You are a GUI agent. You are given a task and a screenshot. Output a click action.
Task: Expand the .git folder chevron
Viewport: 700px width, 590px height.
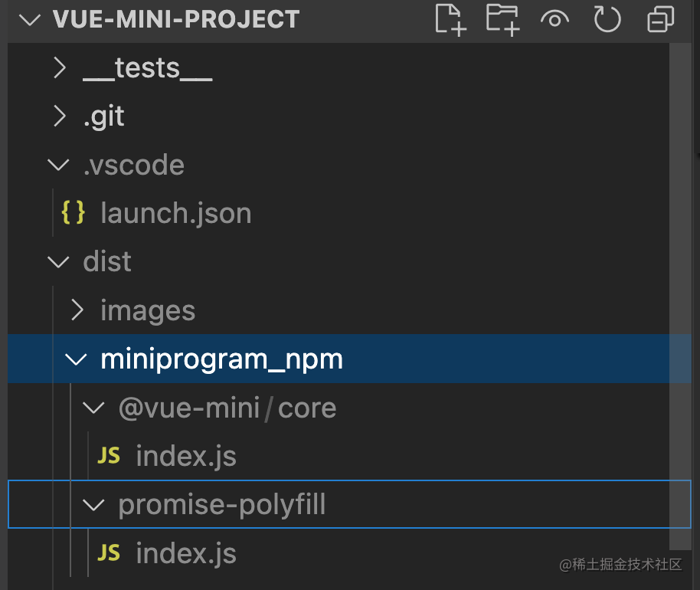(x=60, y=116)
